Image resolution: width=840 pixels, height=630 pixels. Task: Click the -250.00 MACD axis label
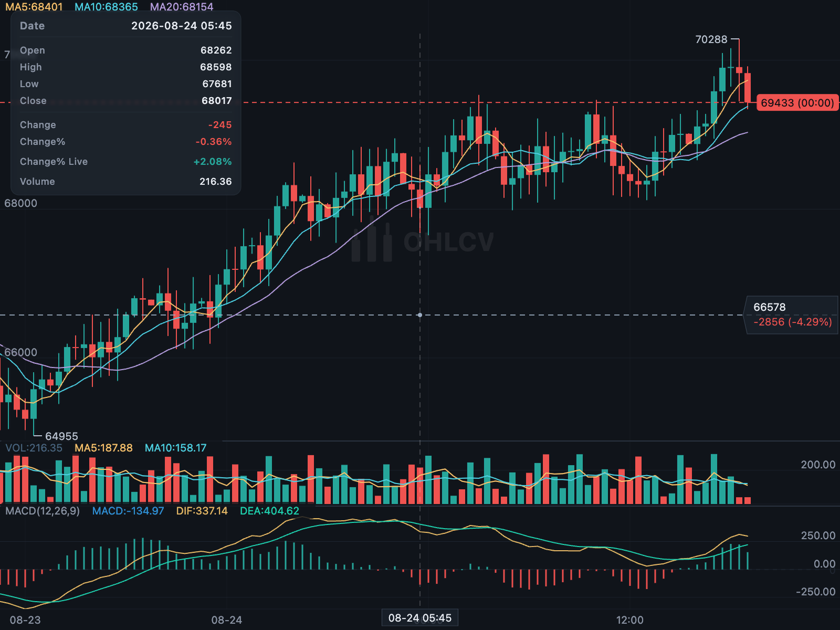(816, 592)
